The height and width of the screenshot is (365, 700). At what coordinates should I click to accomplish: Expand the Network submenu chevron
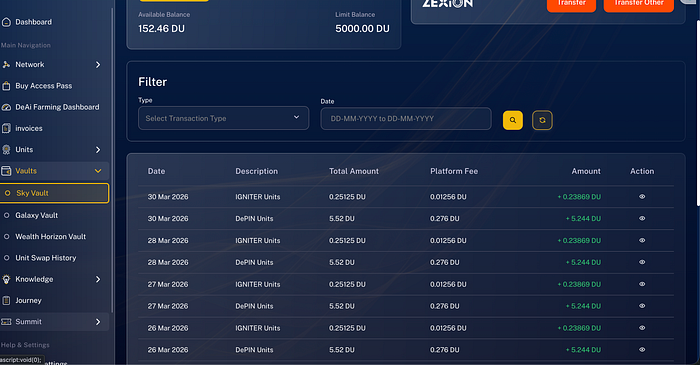point(98,65)
